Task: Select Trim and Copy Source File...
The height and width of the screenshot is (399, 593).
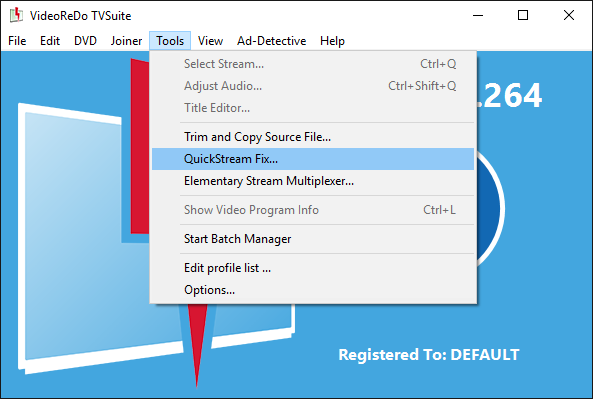Action: tap(313, 137)
